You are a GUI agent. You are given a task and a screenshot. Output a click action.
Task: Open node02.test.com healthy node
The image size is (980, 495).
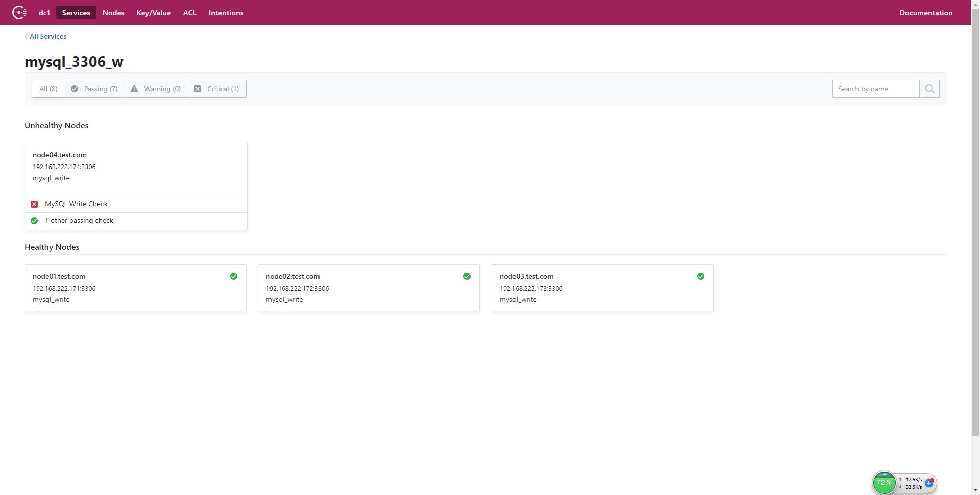click(293, 276)
